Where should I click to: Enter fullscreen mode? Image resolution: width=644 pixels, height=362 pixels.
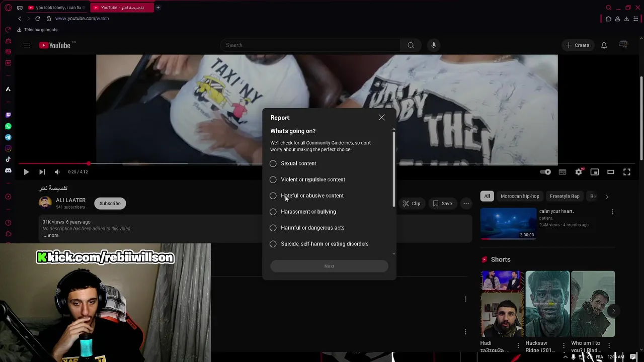coord(627,172)
